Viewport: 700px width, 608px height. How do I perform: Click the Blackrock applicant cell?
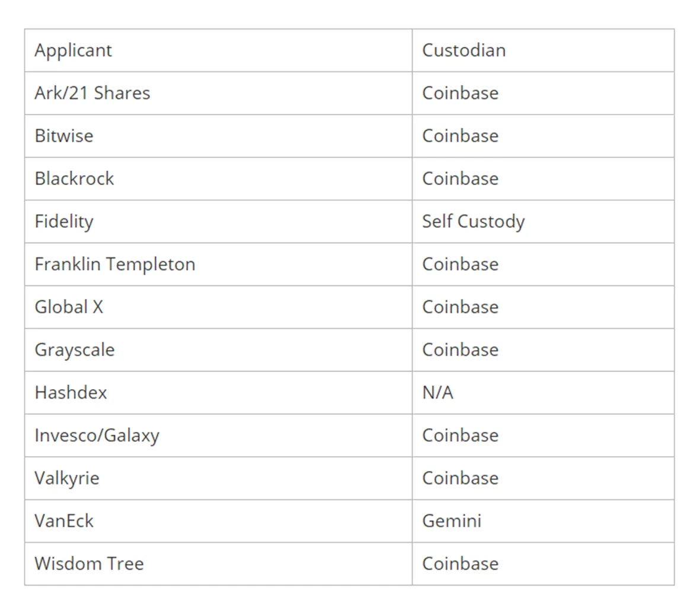[x=218, y=179]
